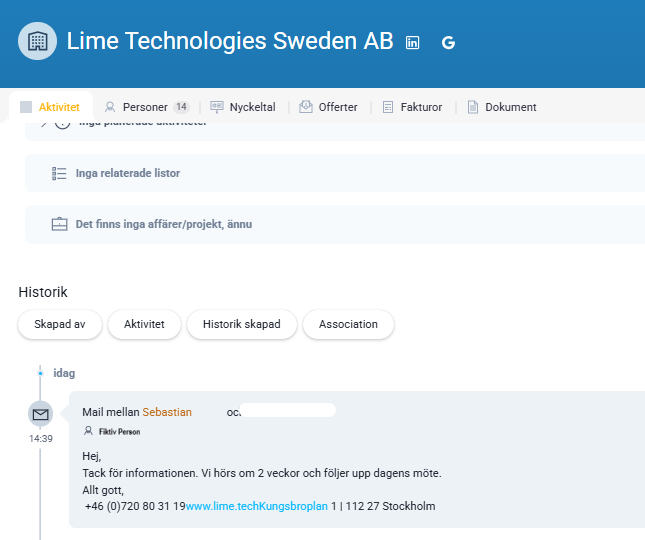Viewport: 645px width, 540px height.
Task: Select 'Inga relaterade listor' row
Action: tap(335, 173)
